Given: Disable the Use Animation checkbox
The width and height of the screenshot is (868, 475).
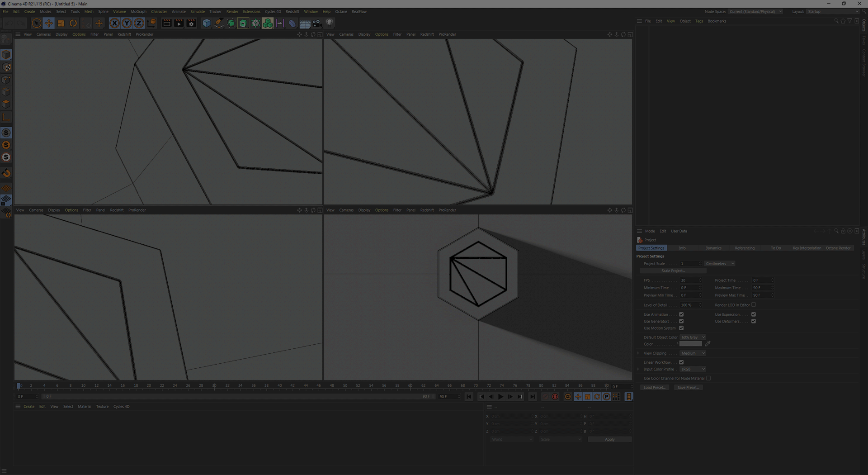Looking at the screenshot, I should click(x=681, y=314).
